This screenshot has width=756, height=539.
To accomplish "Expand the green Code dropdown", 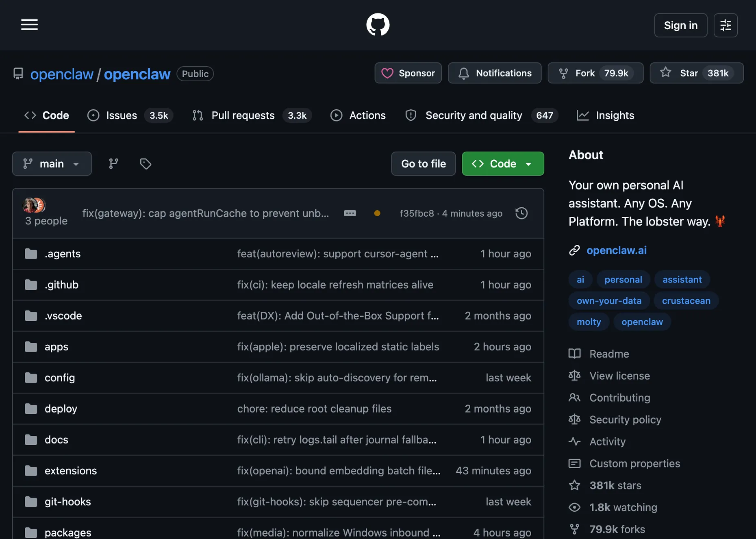I will pyautogui.click(x=503, y=164).
